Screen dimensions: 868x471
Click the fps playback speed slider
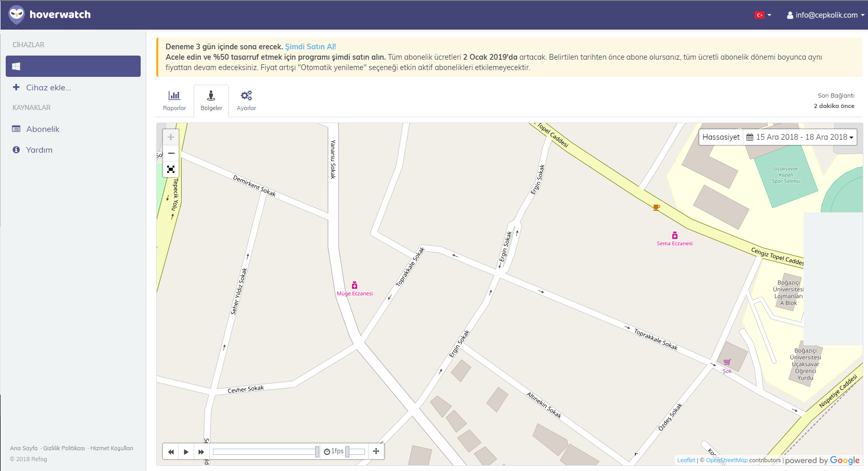(x=356, y=452)
